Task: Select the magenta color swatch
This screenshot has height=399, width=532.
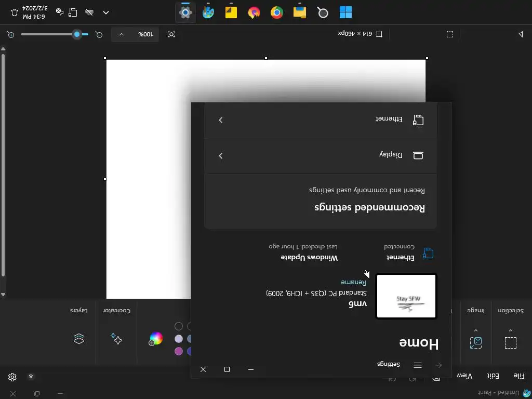Action: (x=179, y=351)
